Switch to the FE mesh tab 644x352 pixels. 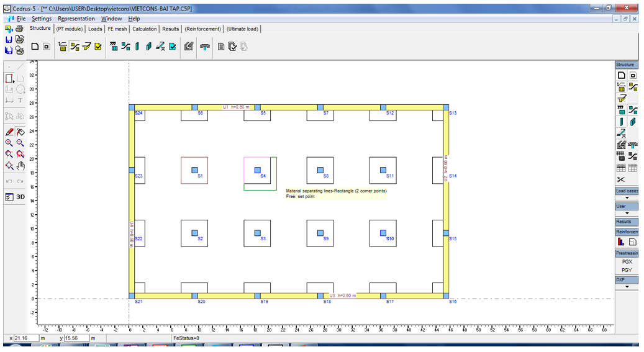coord(117,29)
